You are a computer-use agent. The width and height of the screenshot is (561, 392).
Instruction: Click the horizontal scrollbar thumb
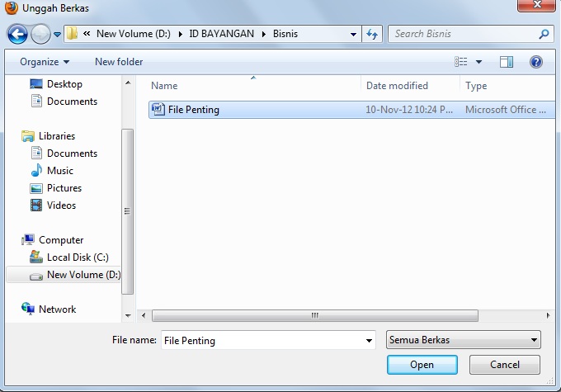315,316
